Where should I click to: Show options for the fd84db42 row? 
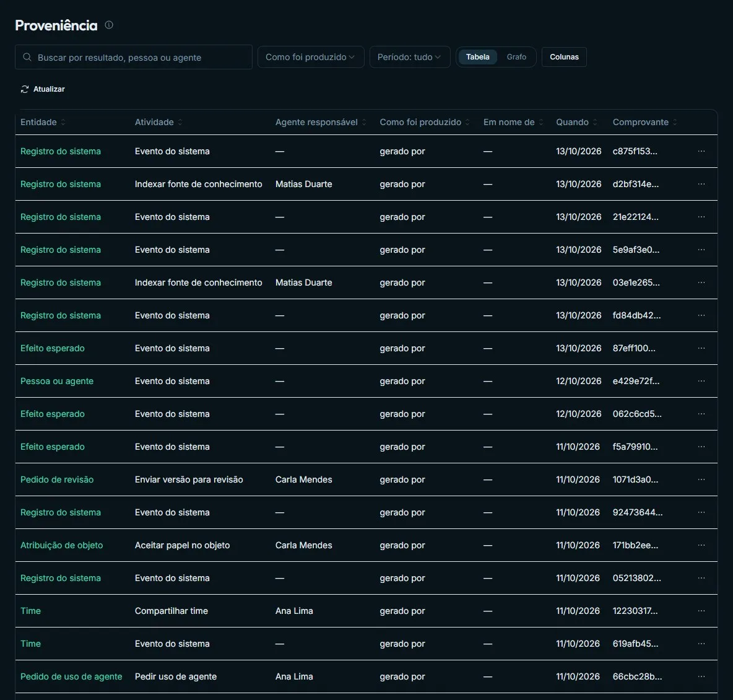pyautogui.click(x=701, y=315)
